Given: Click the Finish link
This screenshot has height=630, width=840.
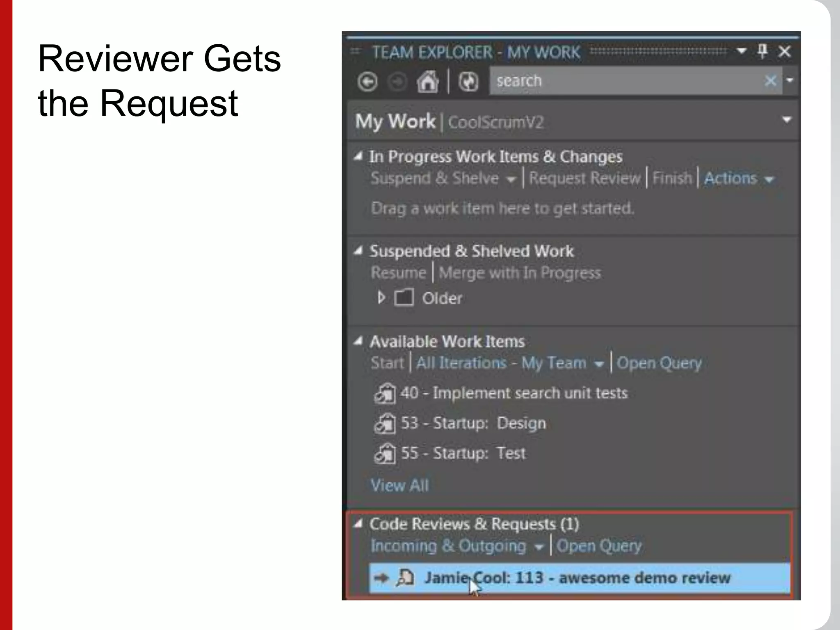Looking at the screenshot, I should pos(672,178).
